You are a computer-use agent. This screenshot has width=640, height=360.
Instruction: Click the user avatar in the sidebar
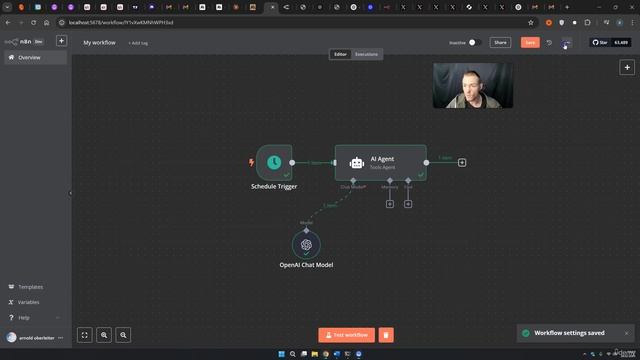pos(11,338)
